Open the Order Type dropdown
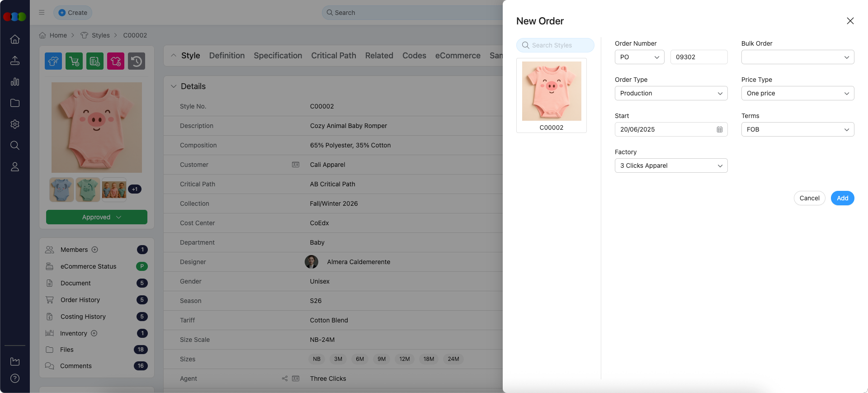Screen dimensions: 868x393 671,93
